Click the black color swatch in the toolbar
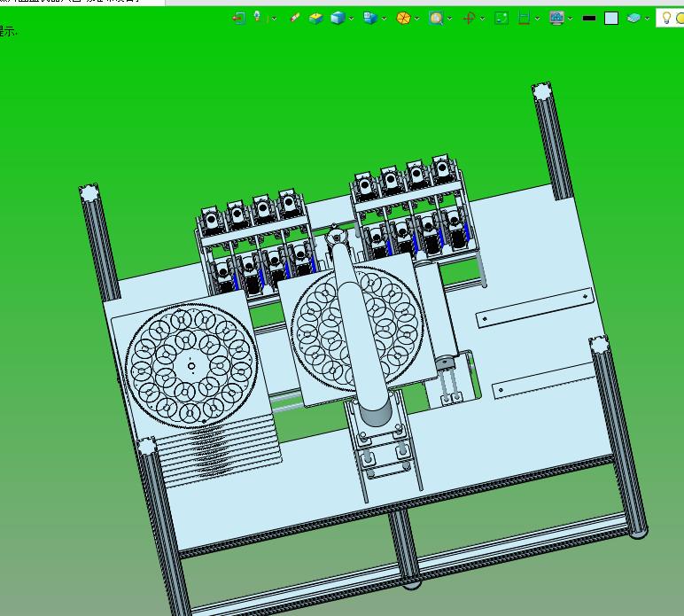 pos(589,19)
